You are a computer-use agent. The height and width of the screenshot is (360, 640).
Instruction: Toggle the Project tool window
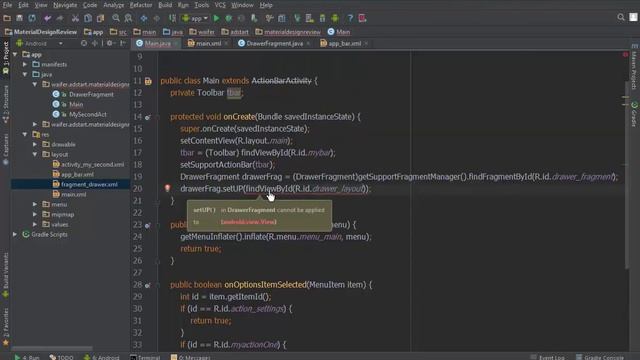pyautogui.click(x=6, y=58)
